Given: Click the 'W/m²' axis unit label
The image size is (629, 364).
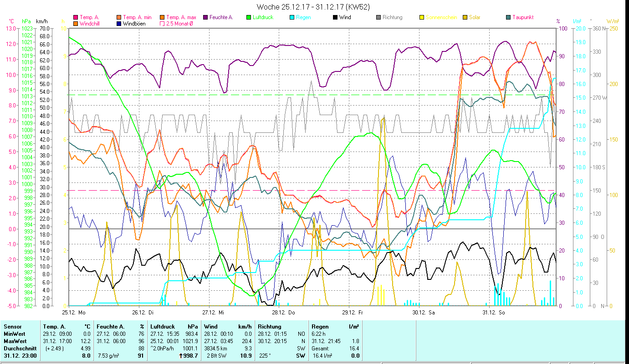Looking at the screenshot, I should pyautogui.click(x=613, y=21).
